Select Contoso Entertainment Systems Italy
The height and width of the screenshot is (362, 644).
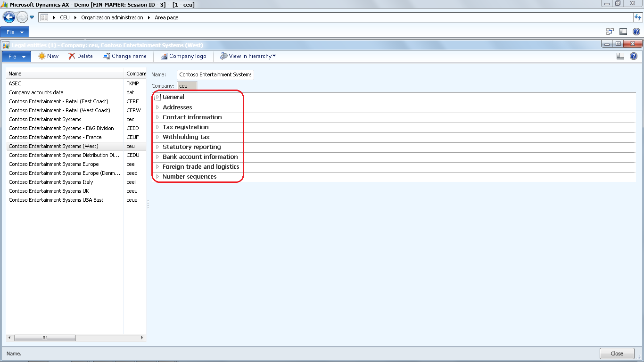76,182
